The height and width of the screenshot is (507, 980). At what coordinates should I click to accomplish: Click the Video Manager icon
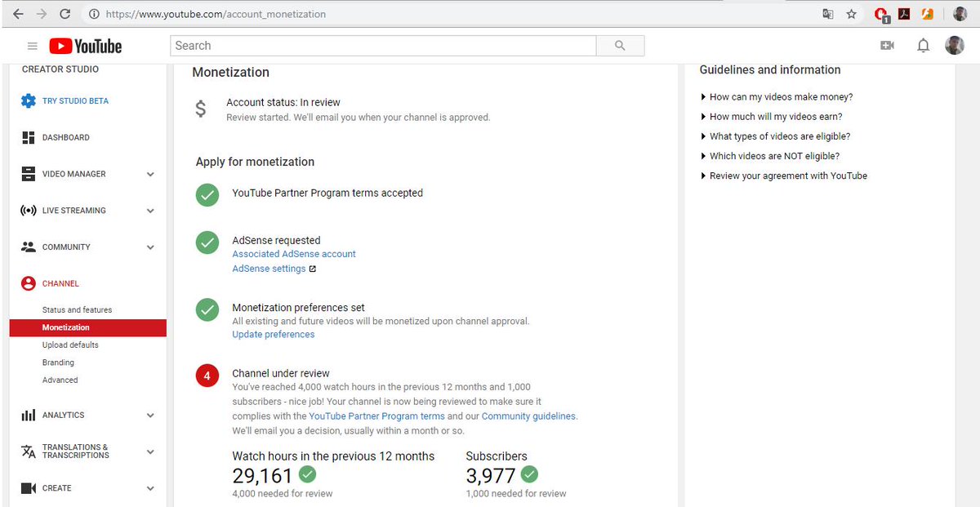(x=29, y=174)
